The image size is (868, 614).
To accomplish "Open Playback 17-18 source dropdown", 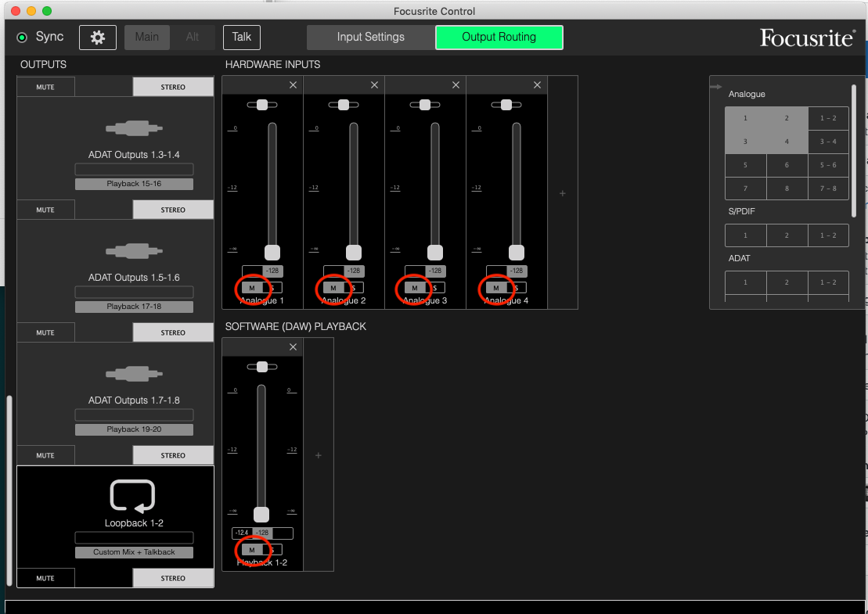I will (134, 307).
